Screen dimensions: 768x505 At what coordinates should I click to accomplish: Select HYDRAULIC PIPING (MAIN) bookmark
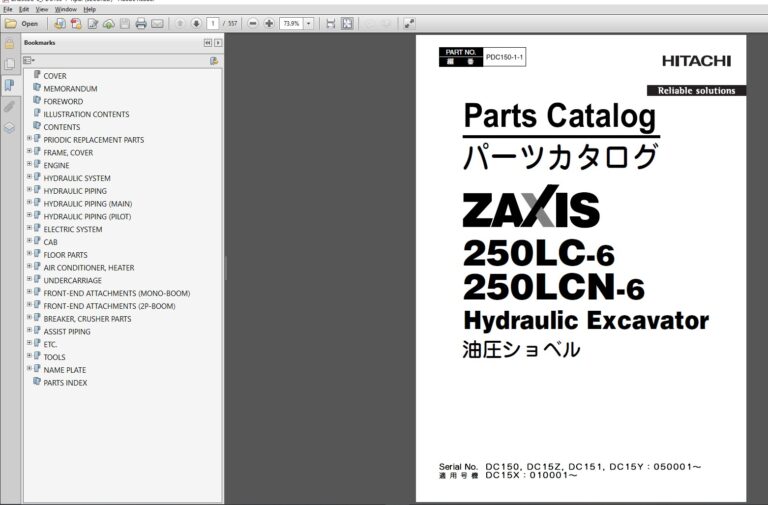[x=88, y=204]
